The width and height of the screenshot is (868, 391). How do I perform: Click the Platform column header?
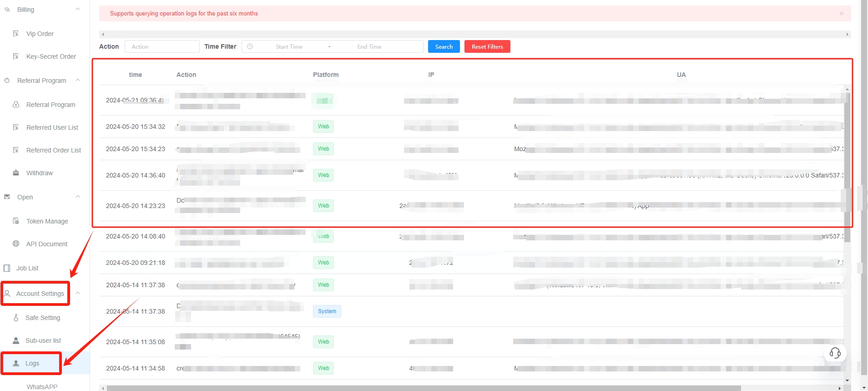point(326,75)
